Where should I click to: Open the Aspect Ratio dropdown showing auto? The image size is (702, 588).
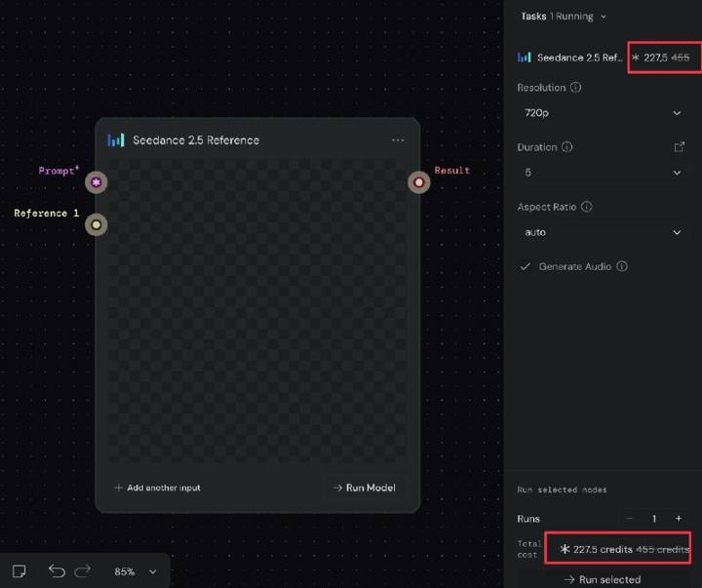603,232
